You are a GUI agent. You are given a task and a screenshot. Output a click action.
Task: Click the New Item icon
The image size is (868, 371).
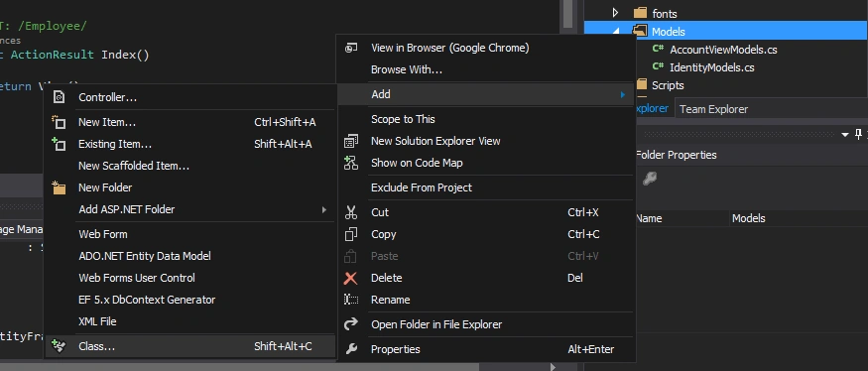(59, 122)
